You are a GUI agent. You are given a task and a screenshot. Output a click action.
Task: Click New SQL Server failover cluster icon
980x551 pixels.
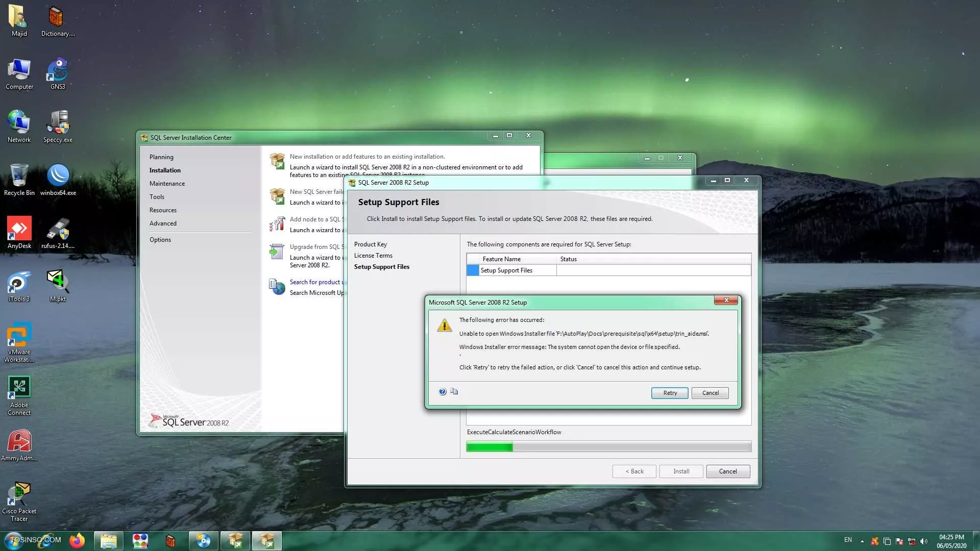(x=277, y=196)
